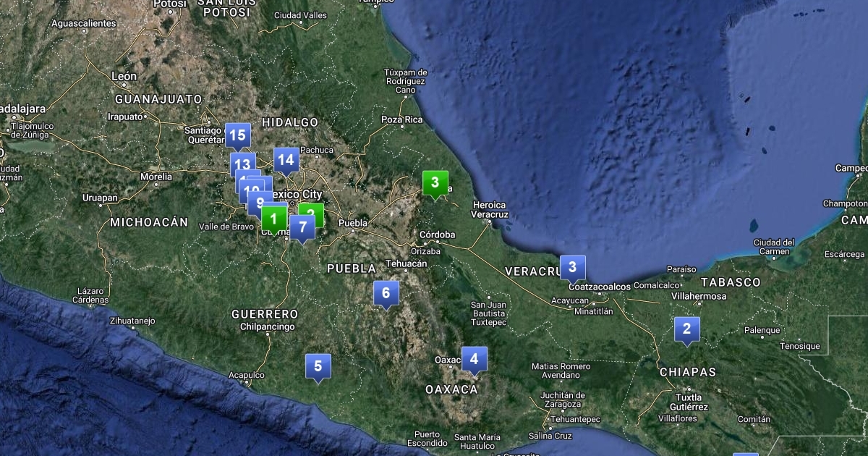Click the Villaflores city label
868x456 pixels.
pos(678,418)
